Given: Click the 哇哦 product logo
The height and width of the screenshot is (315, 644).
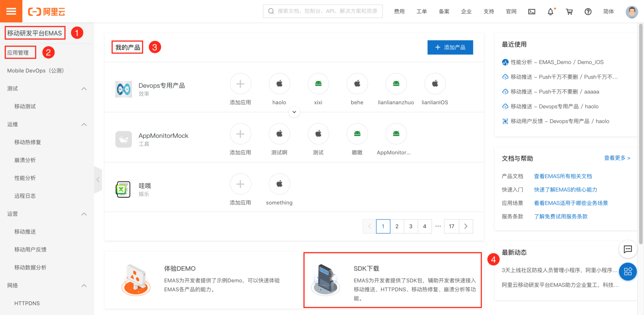Looking at the screenshot, I should click(123, 189).
